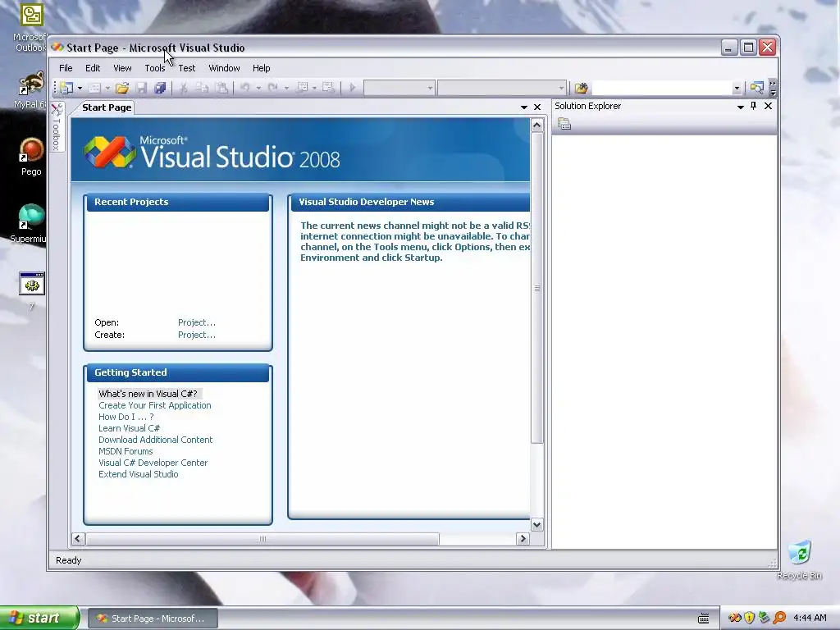Open the Undo history dropdown arrow
This screenshot has height=630, width=840.
tap(258, 88)
